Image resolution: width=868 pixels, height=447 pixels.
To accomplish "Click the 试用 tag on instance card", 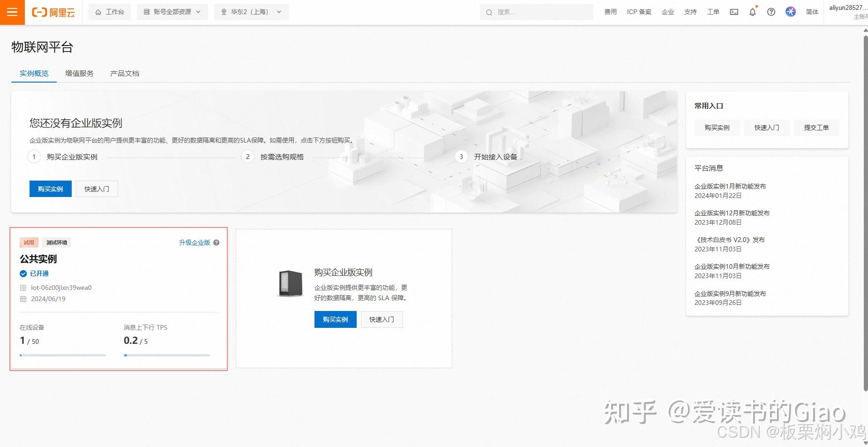I will point(29,242).
